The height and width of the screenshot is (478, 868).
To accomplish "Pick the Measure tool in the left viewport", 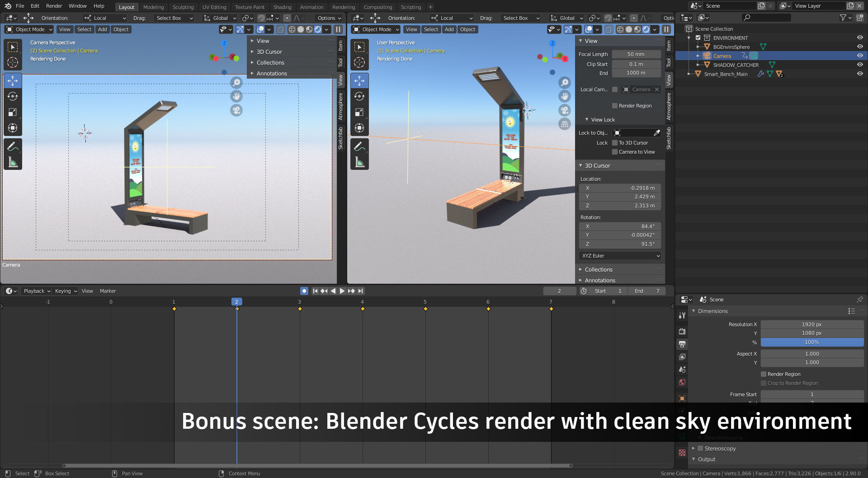I will pyautogui.click(x=13, y=162).
